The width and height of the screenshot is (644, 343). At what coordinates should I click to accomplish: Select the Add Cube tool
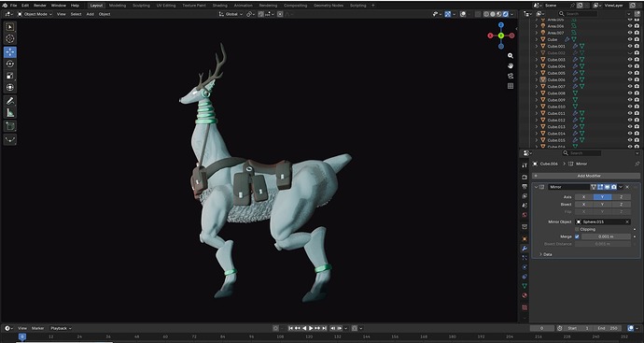point(10,126)
